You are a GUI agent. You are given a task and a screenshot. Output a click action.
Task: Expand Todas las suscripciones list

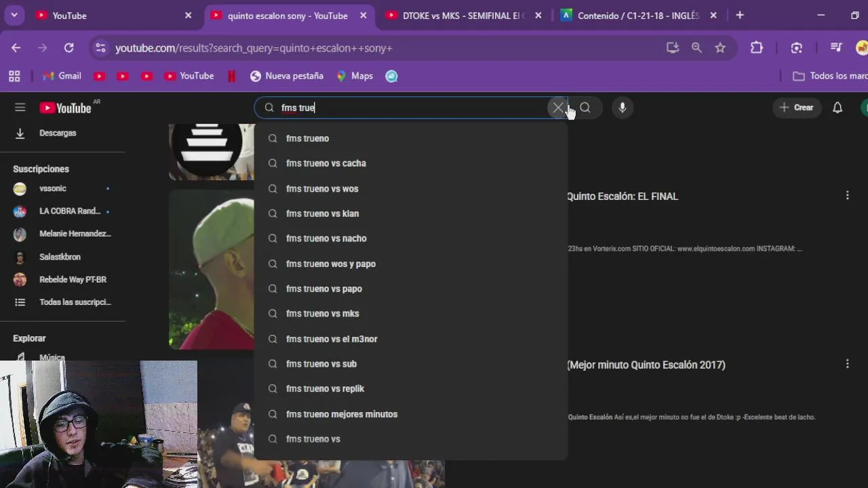(62, 302)
